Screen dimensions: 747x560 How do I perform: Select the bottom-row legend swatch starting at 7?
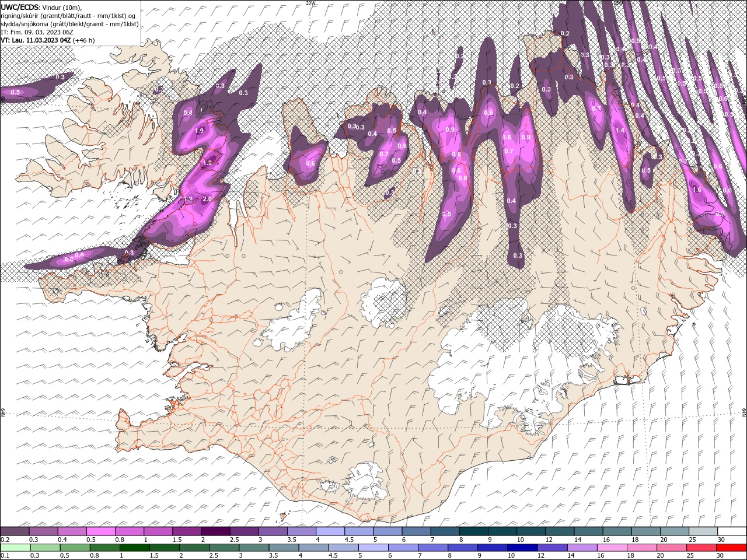[432, 548]
